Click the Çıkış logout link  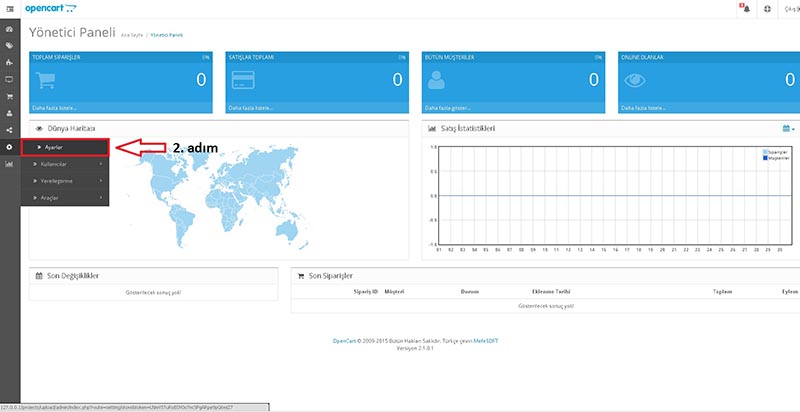click(794, 9)
